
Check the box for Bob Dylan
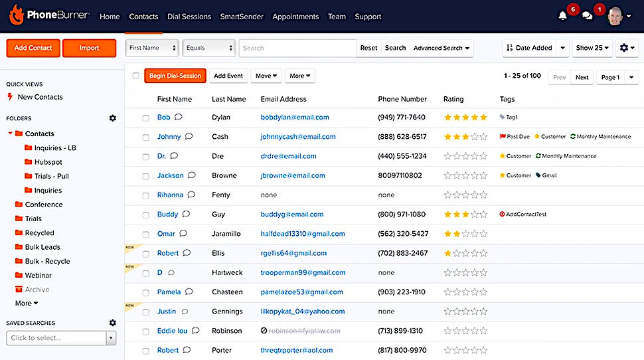(146, 118)
